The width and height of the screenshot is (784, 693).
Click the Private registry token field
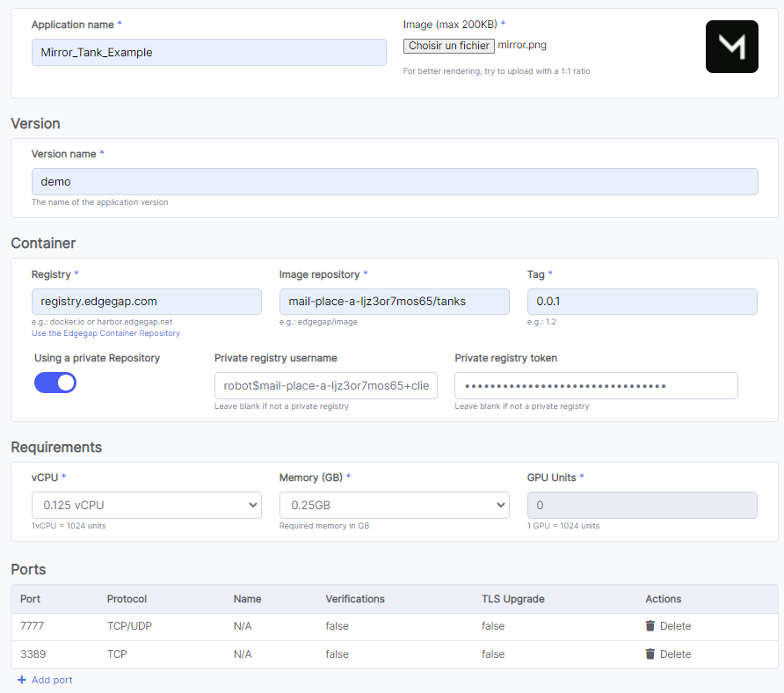click(x=595, y=385)
